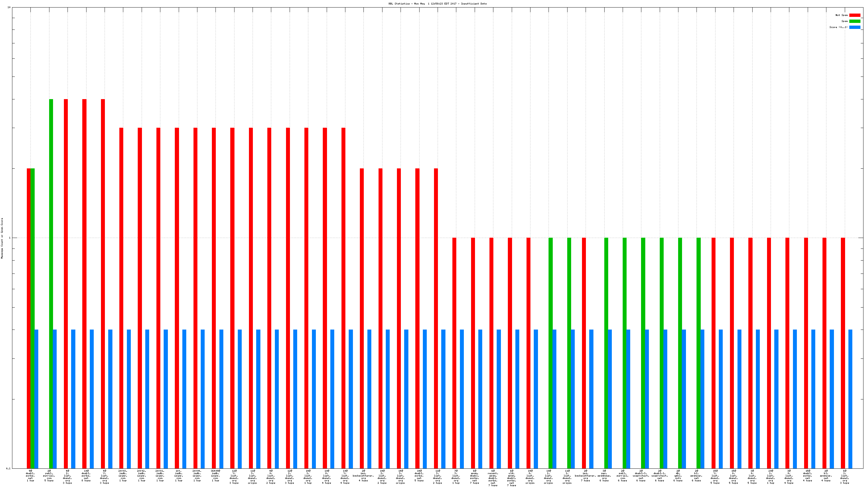Click the dnsbl-1.uceprotect.net axis label
This screenshot has width=868, height=488.
659,476
